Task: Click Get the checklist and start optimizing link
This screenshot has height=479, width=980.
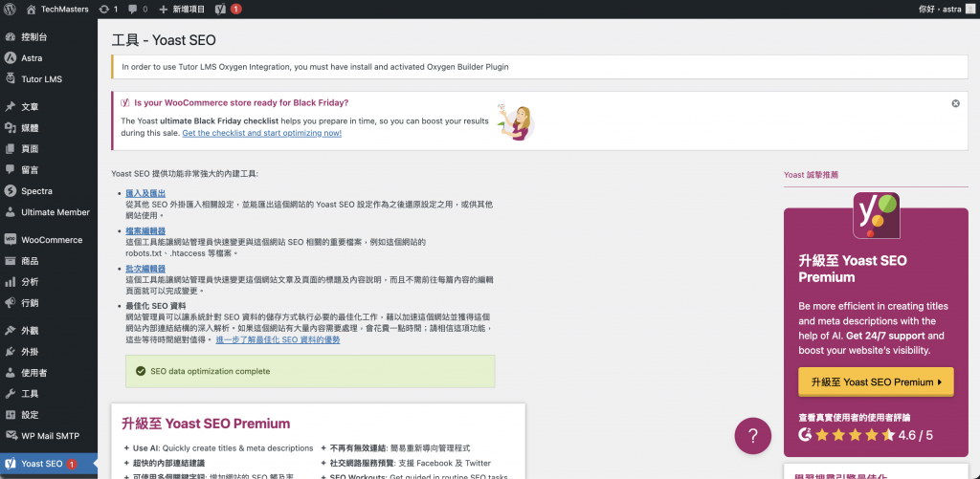Action: (262, 133)
